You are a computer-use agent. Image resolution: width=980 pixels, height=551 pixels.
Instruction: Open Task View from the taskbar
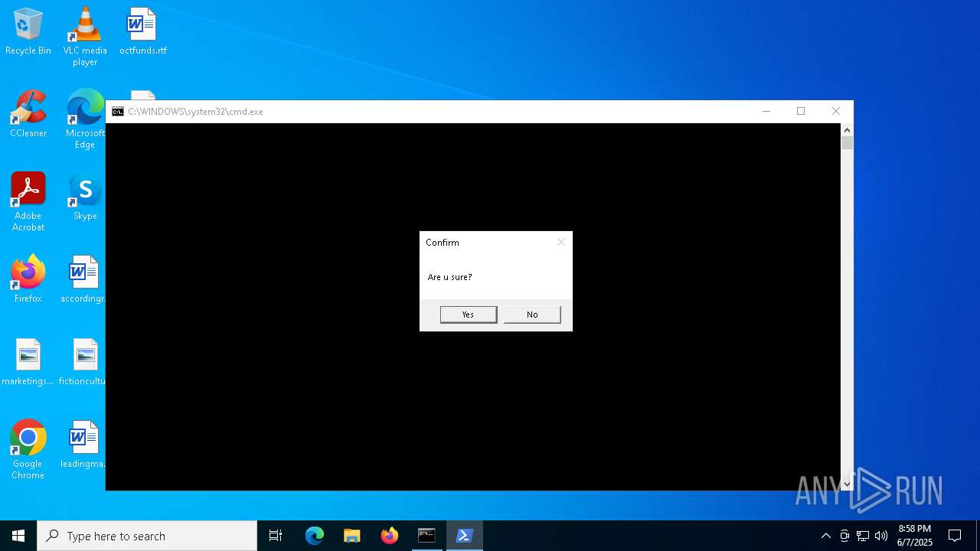[x=276, y=536]
